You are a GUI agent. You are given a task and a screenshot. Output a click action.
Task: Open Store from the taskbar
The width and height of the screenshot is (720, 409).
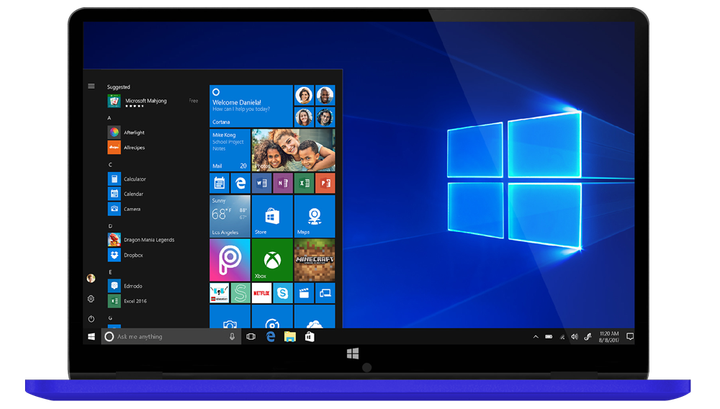(309, 336)
